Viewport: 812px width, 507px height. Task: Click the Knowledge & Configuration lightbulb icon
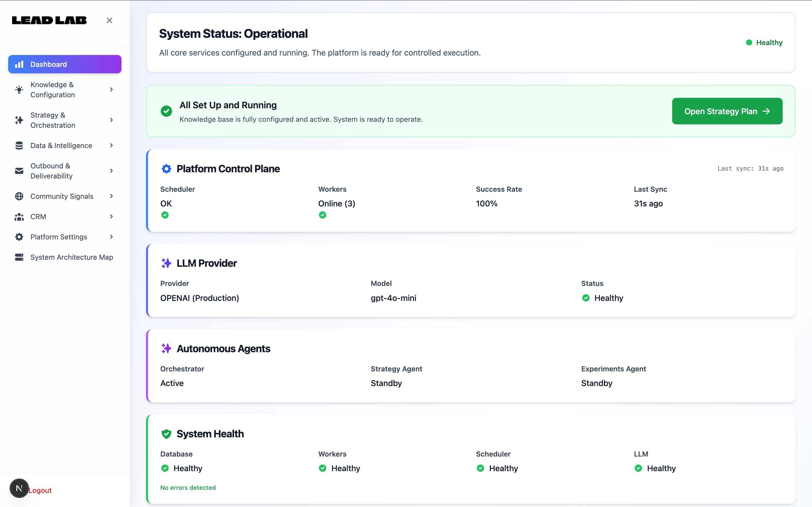coord(19,90)
